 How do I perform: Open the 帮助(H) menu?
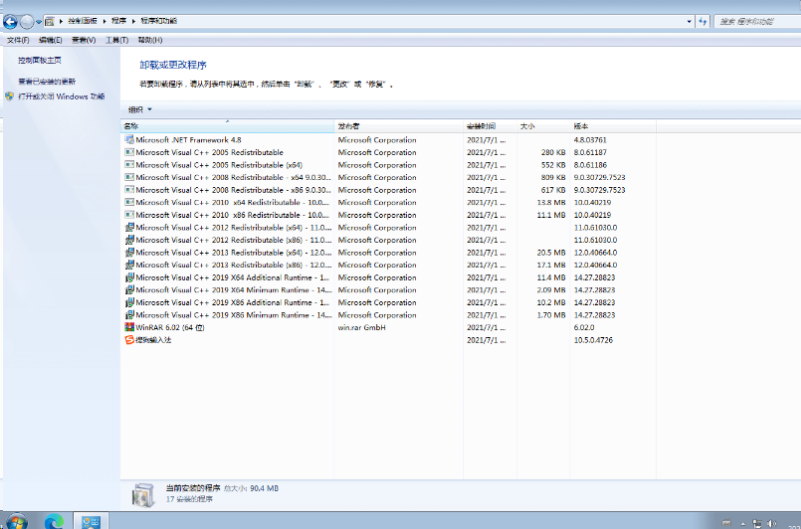click(150, 40)
